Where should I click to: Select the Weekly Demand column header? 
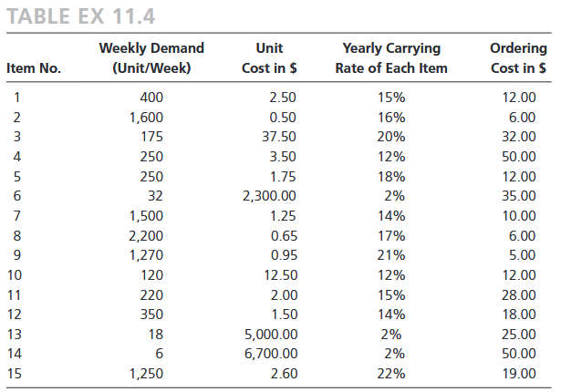(x=151, y=57)
